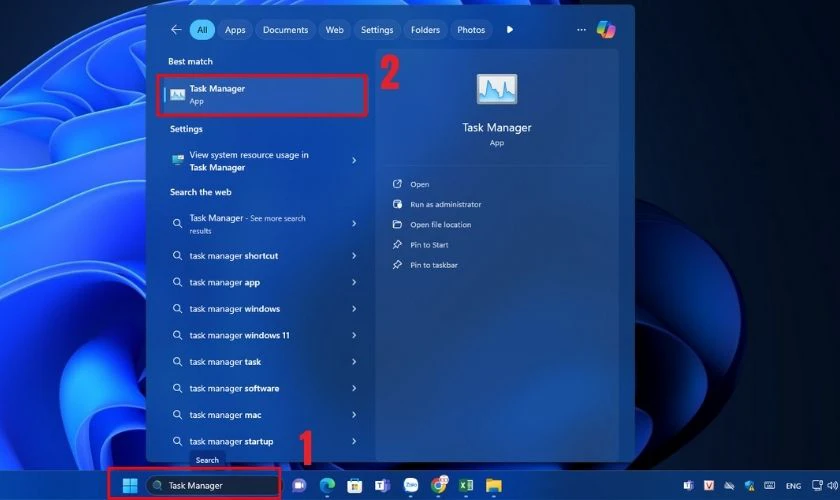Expand chevron beside 'See more search results'
This screenshot has height=500, width=840.
pyautogui.click(x=354, y=223)
